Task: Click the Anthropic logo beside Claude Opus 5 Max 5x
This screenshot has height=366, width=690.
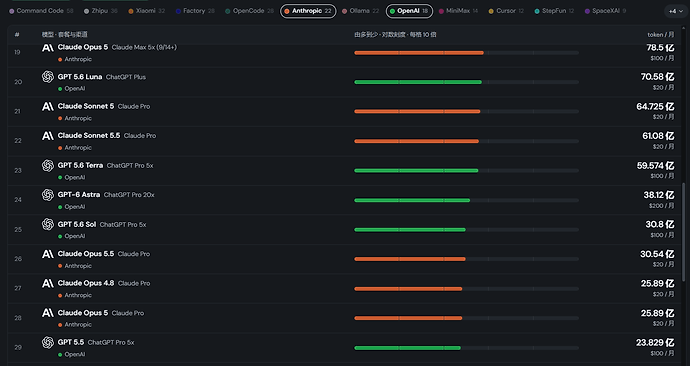Action: pyautogui.click(x=48, y=48)
